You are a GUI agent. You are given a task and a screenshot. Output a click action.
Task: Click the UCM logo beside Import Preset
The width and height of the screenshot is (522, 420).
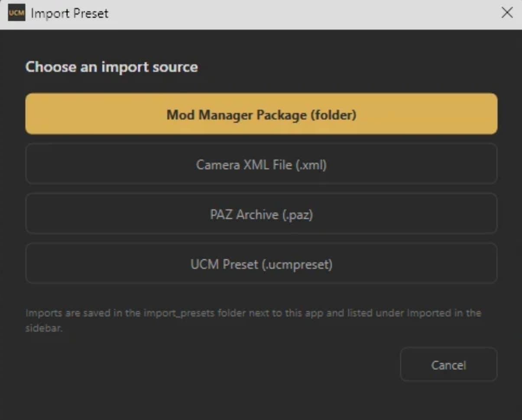coord(16,13)
